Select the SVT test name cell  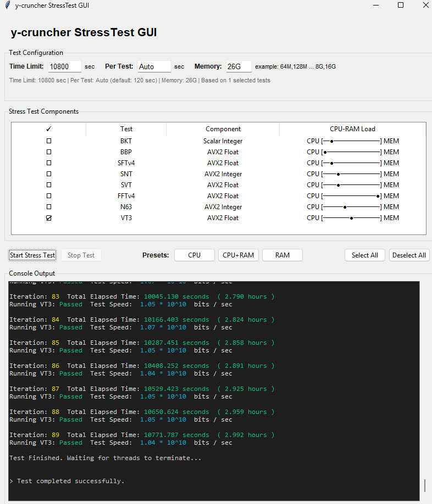pos(126,185)
